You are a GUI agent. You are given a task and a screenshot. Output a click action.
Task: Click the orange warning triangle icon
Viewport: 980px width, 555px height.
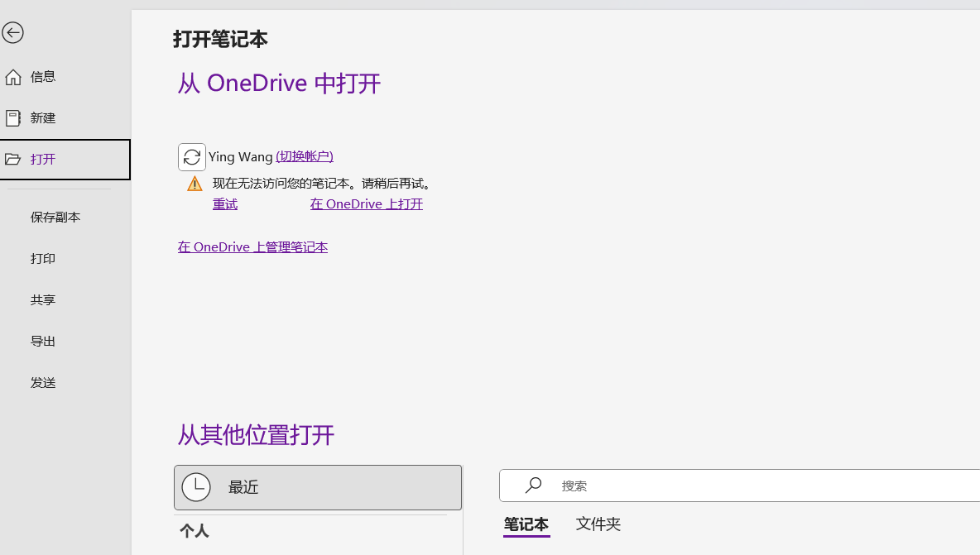195,184
